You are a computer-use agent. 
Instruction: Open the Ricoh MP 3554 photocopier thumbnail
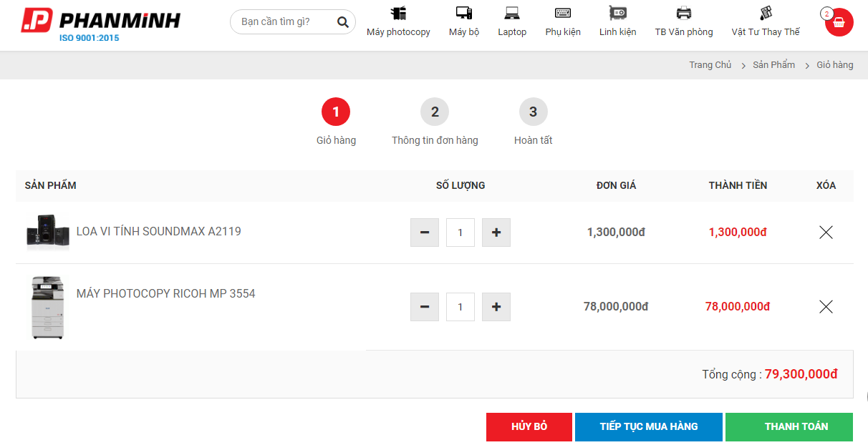pyautogui.click(x=48, y=307)
